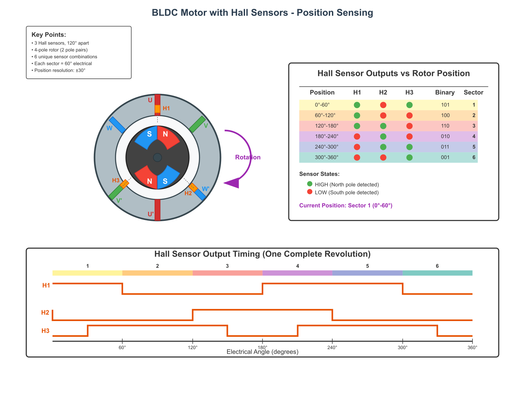Click the 120° axis tick label
Screen dimensions: 525x420
click(193, 348)
